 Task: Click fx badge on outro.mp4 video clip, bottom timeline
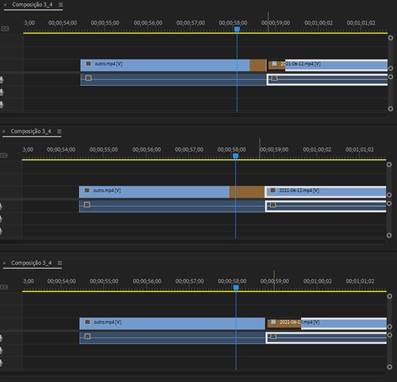pyautogui.click(x=87, y=322)
